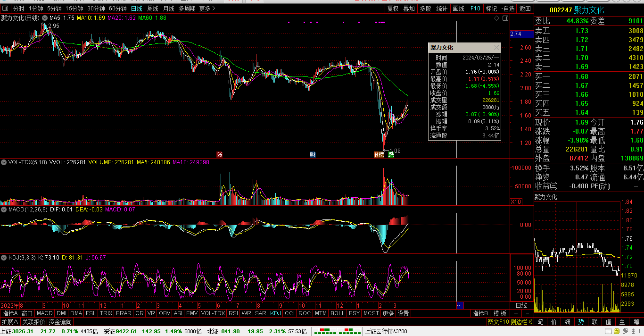The height and width of the screenshot is (336, 644).
Task: Select the KDJ indicator tab at bottom
Action: pyautogui.click(x=275, y=313)
